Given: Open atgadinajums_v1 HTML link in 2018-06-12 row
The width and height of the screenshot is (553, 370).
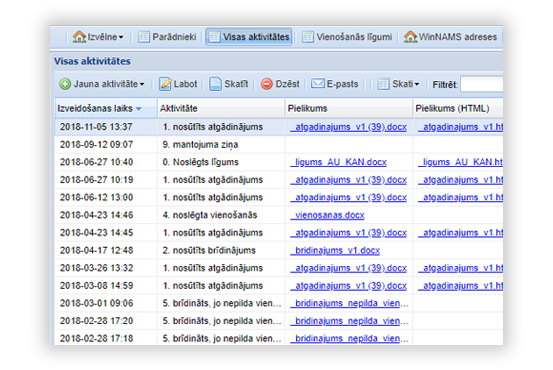Looking at the screenshot, I should [x=461, y=198].
